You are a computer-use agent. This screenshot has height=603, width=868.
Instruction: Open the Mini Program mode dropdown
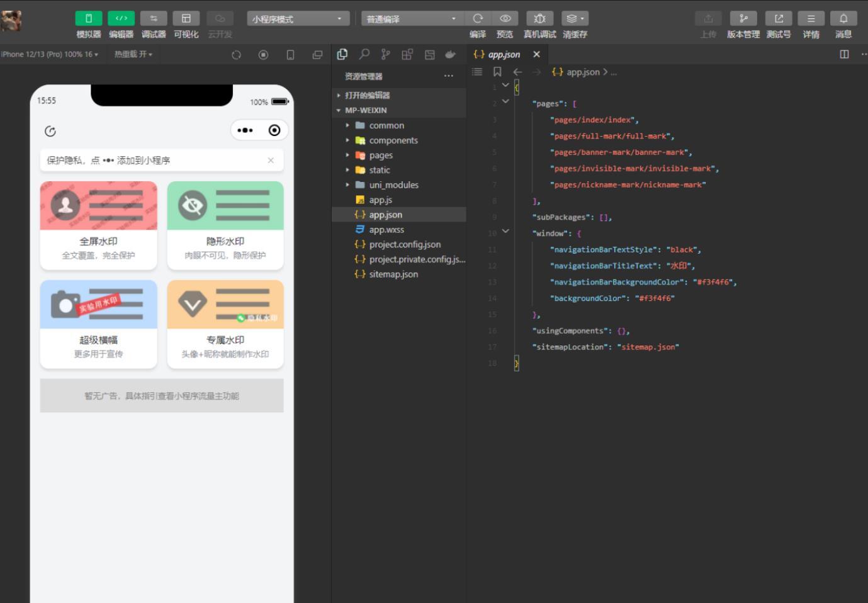pyautogui.click(x=298, y=19)
